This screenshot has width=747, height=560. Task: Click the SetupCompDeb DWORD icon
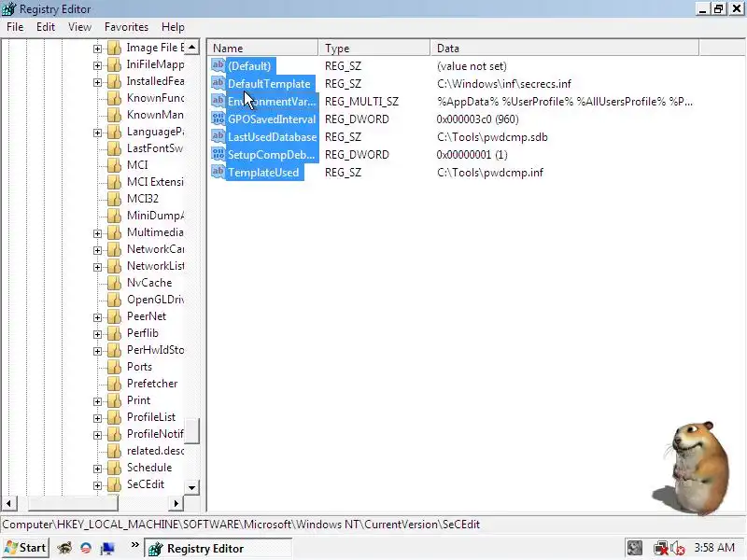tap(218, 154)
